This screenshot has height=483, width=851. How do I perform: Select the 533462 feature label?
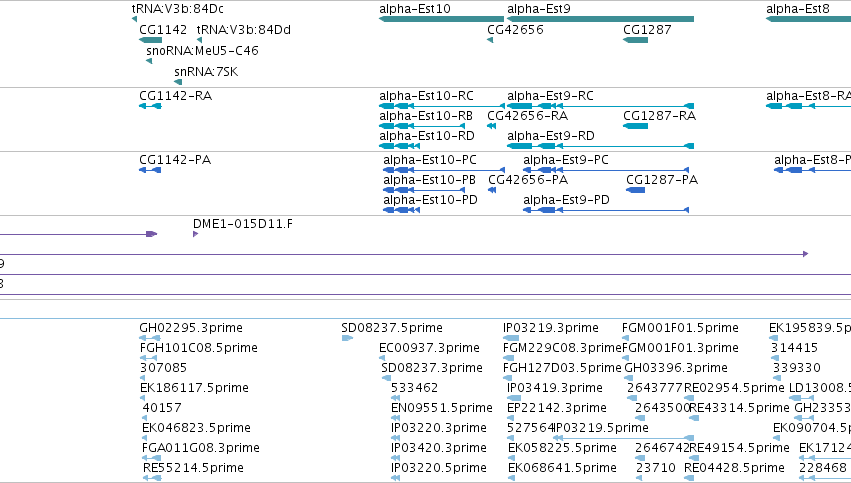(415, 388)
